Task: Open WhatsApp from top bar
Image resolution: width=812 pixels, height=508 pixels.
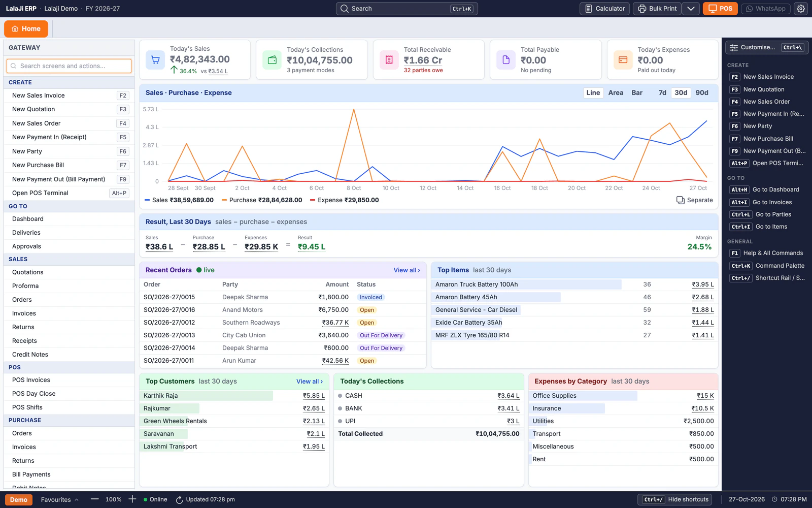Action: coord(765,9)
